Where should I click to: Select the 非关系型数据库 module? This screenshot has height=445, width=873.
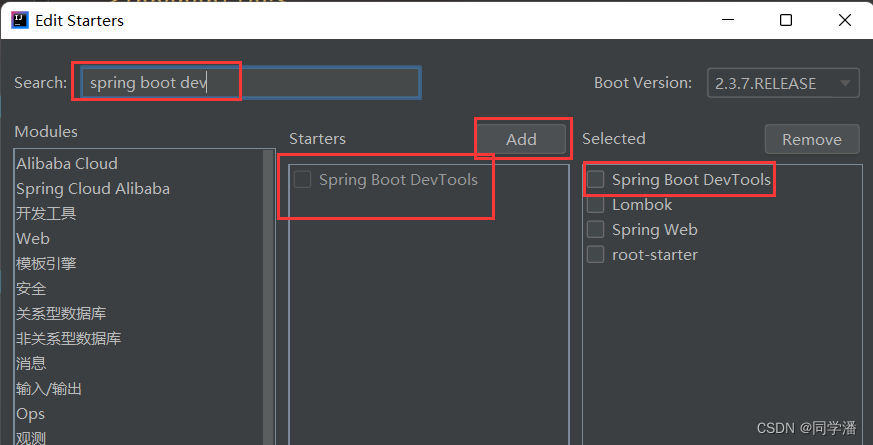[68, 339]
